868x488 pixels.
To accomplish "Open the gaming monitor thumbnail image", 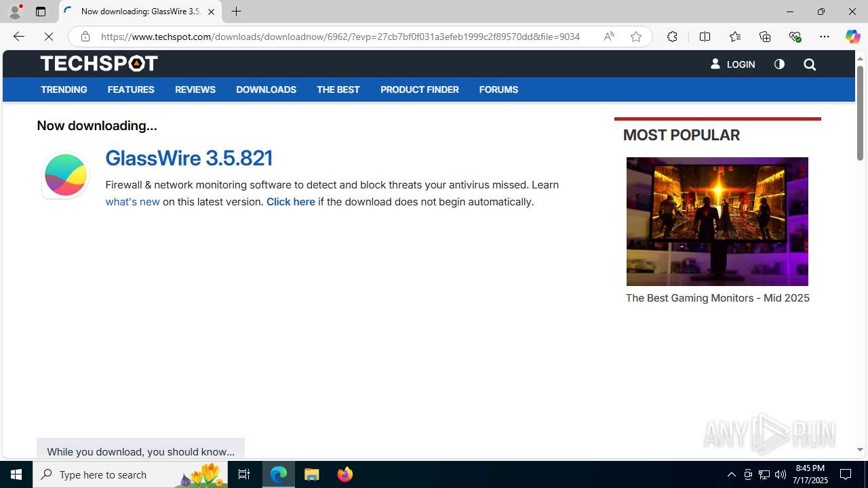I will pos(717,222).
